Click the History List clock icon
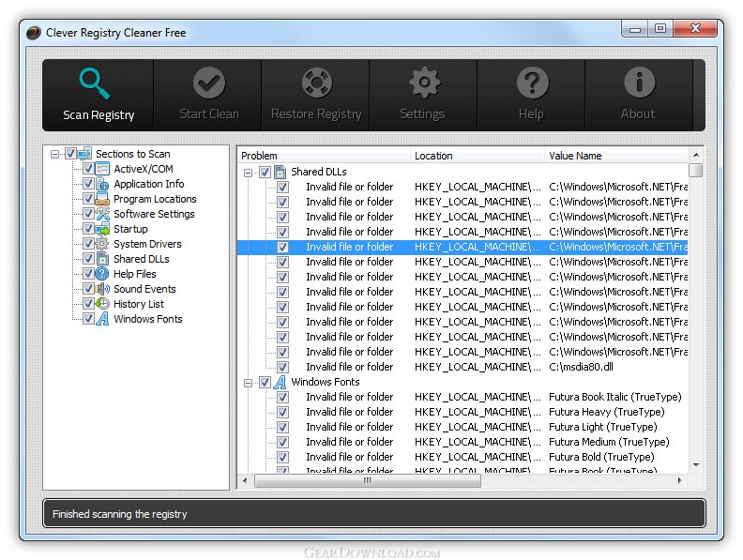Screen dimensions: 743x560 pyautogui.click(x=102, y=304)
